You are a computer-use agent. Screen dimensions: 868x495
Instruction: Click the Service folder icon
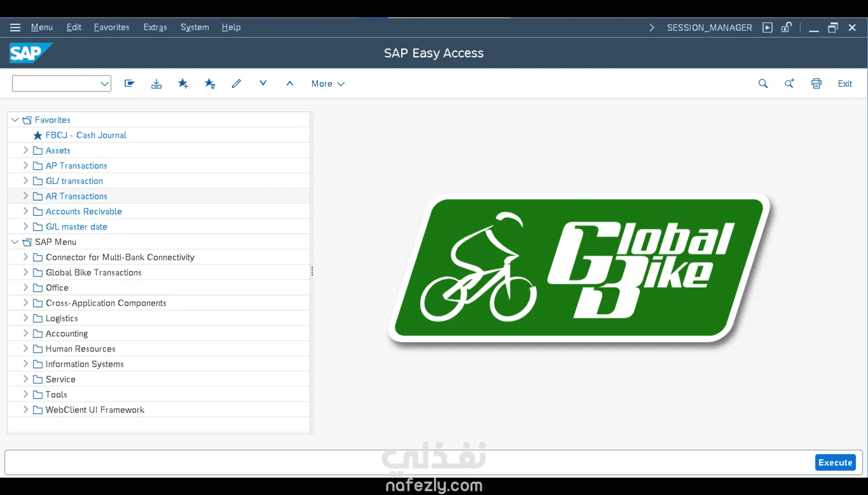point(38,379)
